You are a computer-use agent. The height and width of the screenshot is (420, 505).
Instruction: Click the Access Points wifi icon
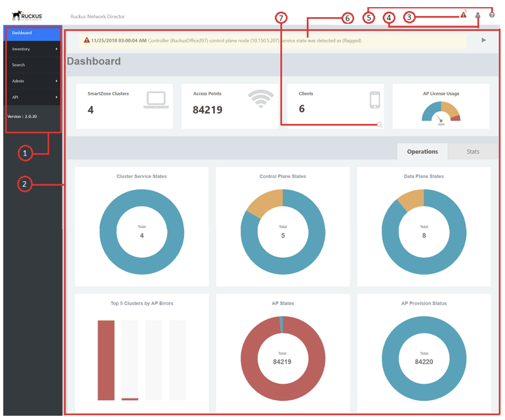click(x=261, y=99)
